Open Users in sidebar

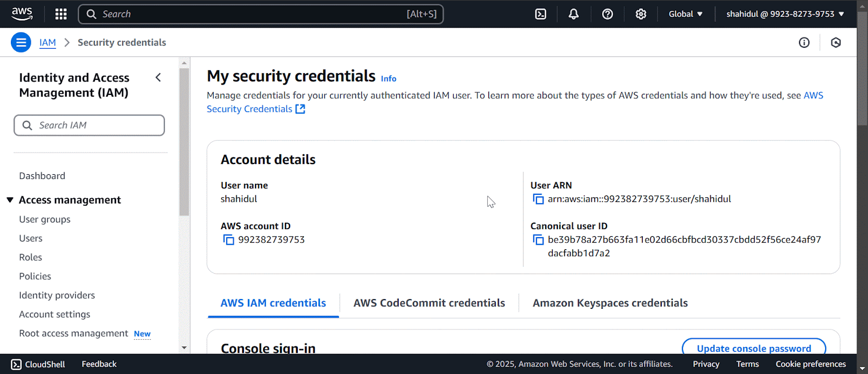tap(31, 238)
